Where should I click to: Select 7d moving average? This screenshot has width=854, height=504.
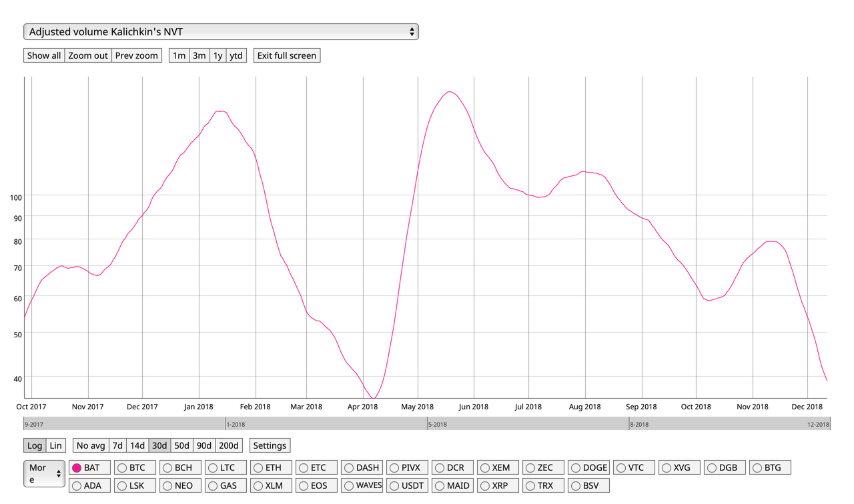click(x=117, y=445)
